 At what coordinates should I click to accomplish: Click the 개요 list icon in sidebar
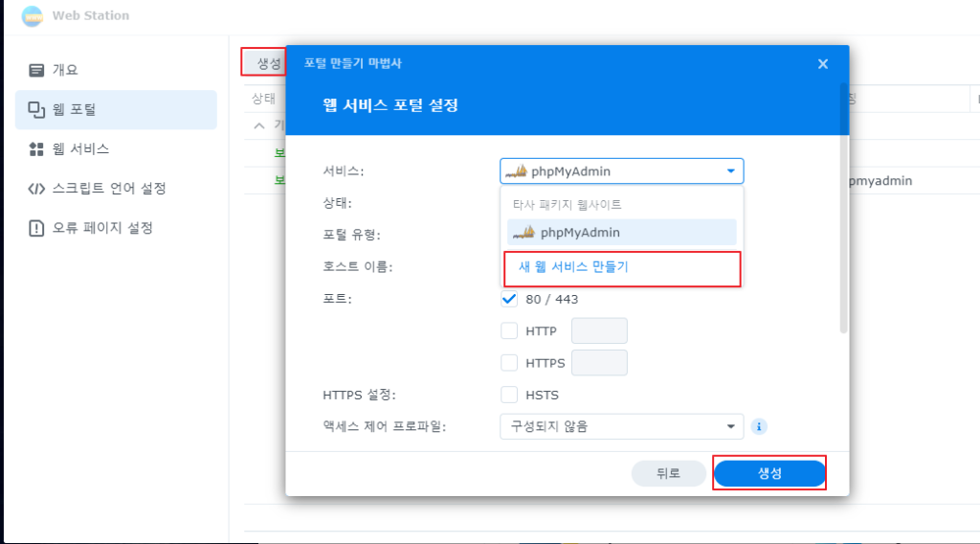(36, 70)
